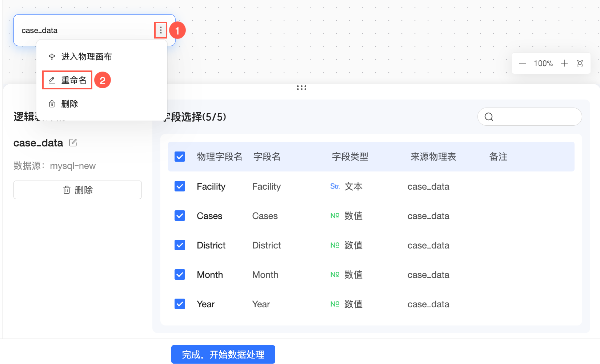Click the 数值 type of Cases row
Screen dimensions: 600x364
353,216
